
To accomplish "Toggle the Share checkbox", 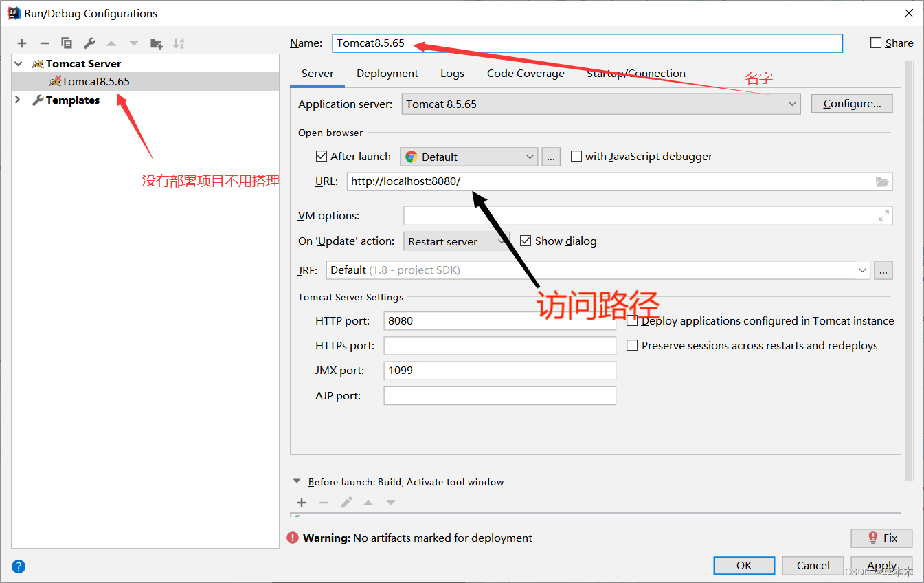I will [875, 43].
